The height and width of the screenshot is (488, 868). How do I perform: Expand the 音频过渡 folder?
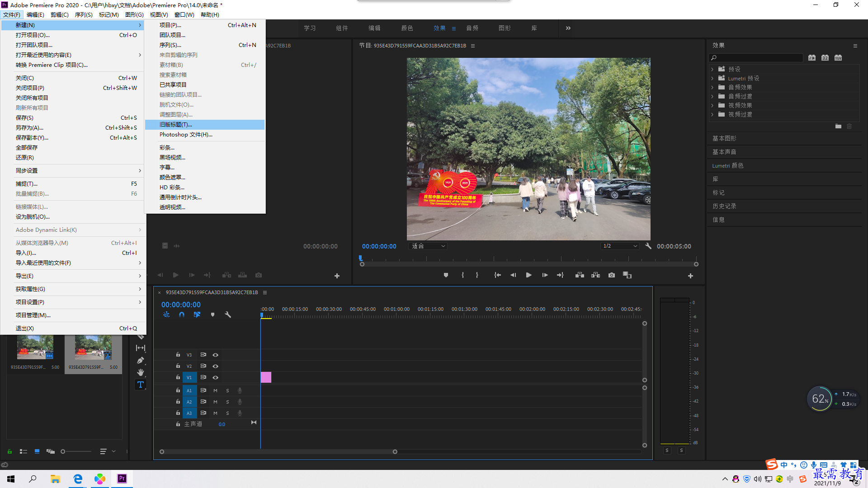click(x=712, y=96)
